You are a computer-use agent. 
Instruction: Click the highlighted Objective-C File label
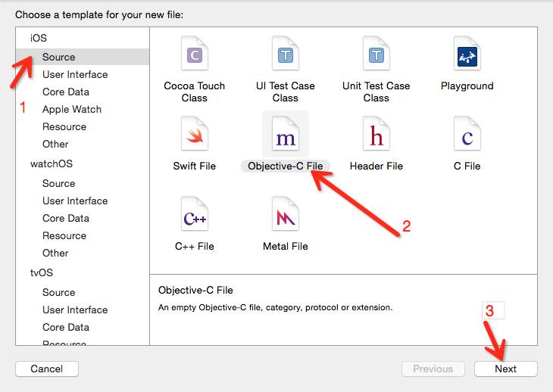(x=286, y=166)
